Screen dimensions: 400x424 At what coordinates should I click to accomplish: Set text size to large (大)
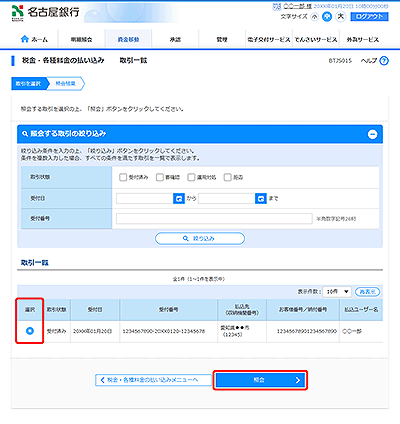(341, 16)
